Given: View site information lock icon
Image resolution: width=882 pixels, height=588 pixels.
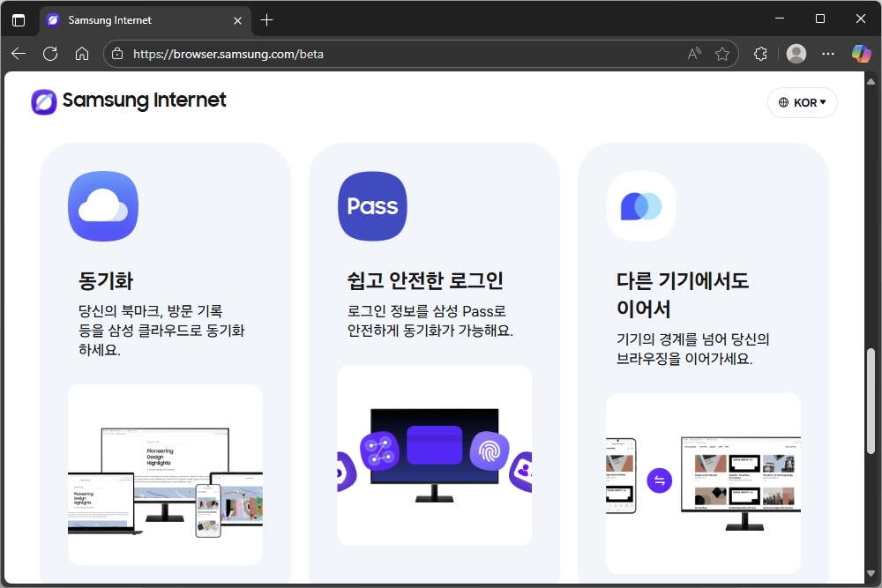Looking at the screenshot, I should pyautogui.click(x=117, y=54).
